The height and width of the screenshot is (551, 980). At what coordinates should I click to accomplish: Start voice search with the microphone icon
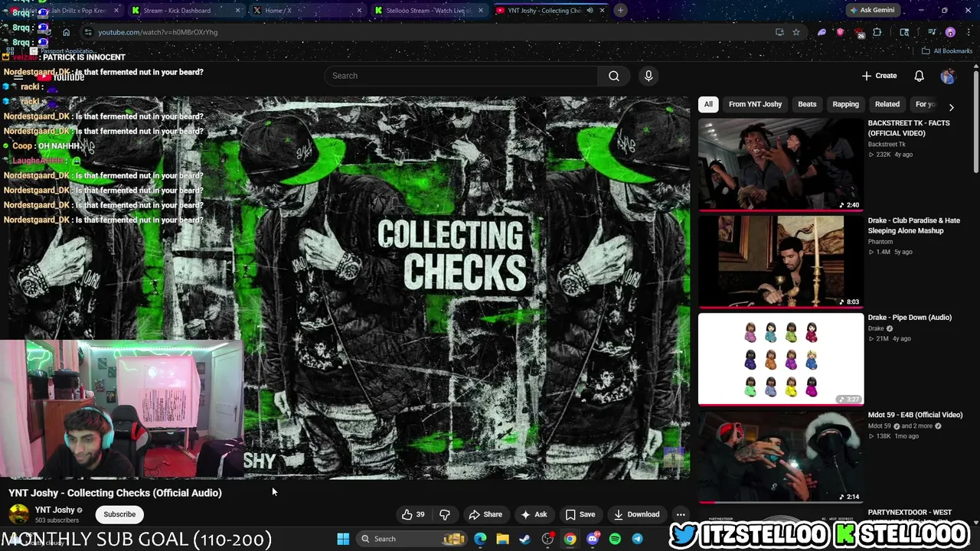[648, 76]
